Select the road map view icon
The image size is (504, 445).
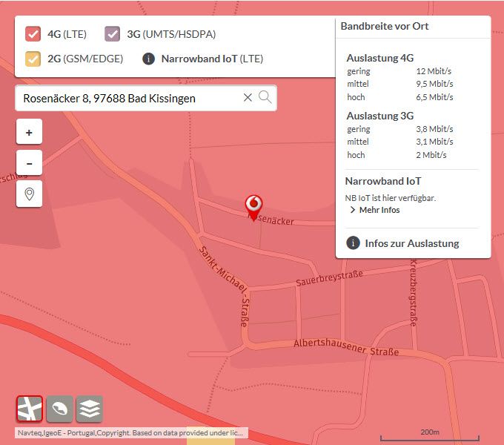[x=30, y=409]
